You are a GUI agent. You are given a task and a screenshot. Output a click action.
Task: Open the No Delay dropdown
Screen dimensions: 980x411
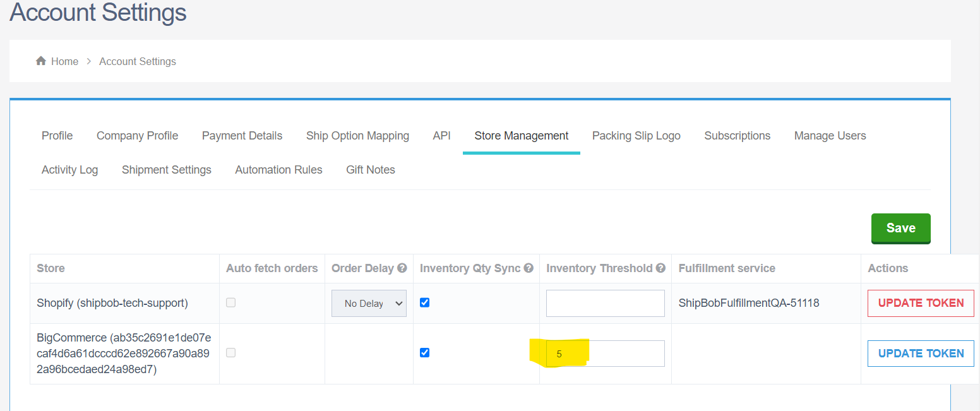(x=369, y=303)
